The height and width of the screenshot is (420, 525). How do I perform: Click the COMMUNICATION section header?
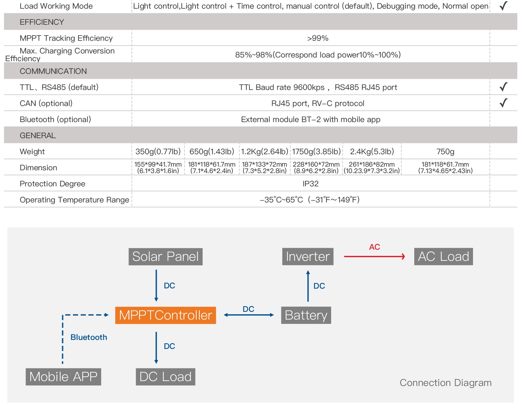pyautogui.click(x=261, y=71)
